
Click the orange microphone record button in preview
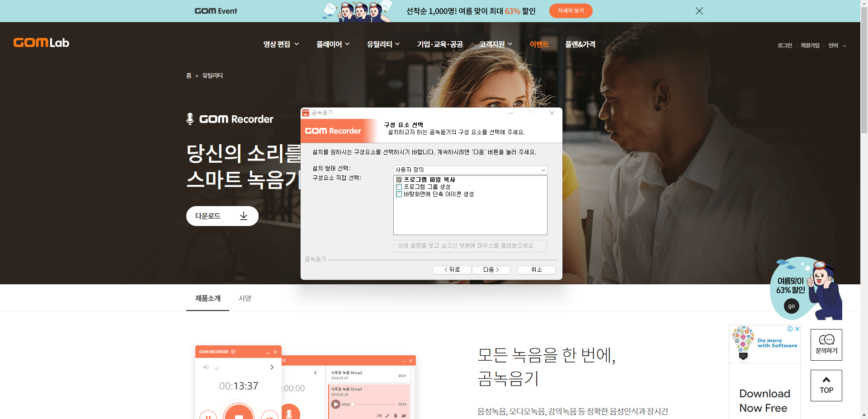point(289,413)
